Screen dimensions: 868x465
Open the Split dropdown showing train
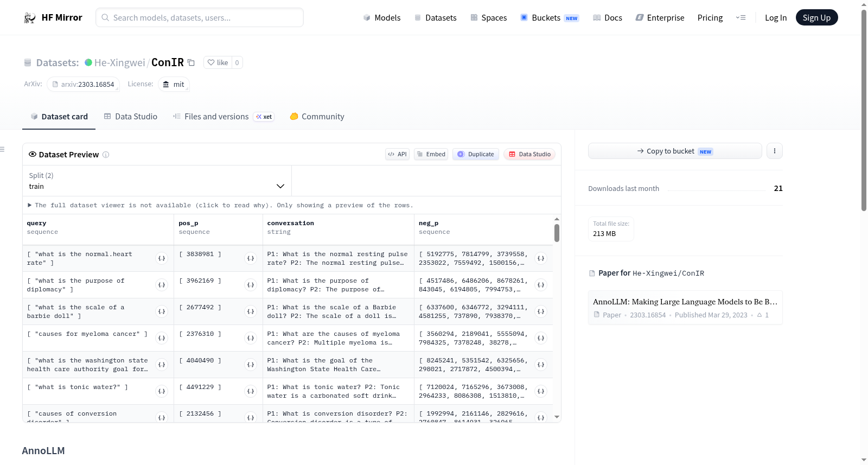click(x=157, y=181)
